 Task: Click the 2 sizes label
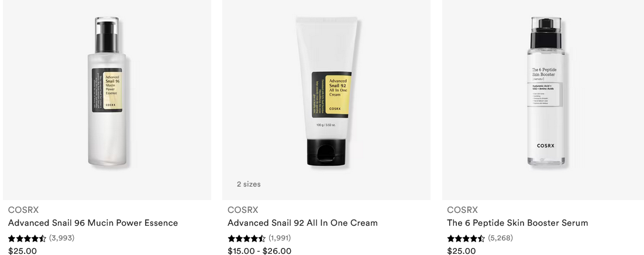[x=249, y=184]
